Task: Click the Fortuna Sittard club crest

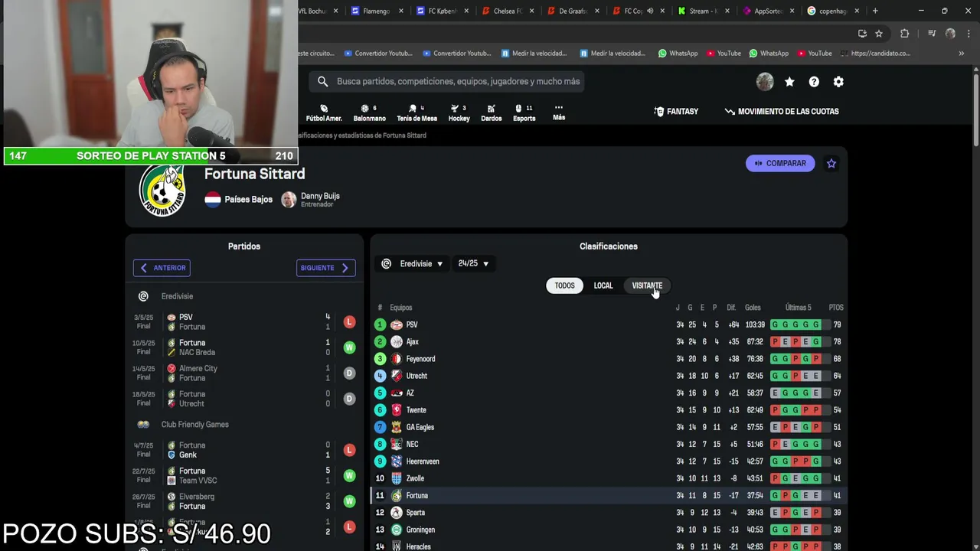Action: coord(162,190)
